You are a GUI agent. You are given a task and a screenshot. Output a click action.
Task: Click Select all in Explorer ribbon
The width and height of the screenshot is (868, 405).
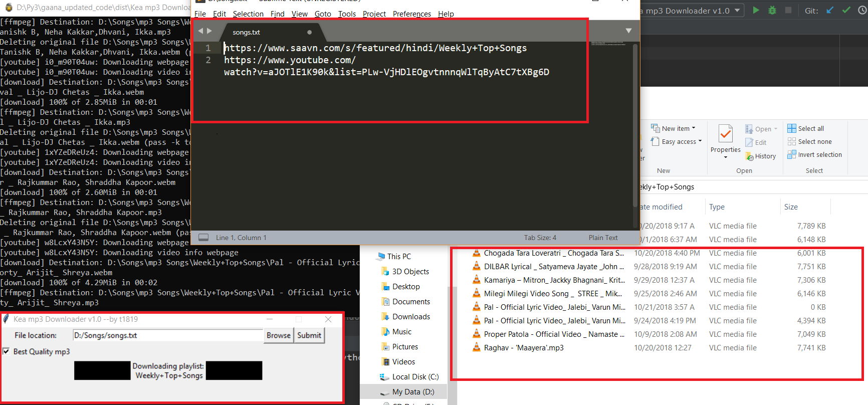pos(805,128)
